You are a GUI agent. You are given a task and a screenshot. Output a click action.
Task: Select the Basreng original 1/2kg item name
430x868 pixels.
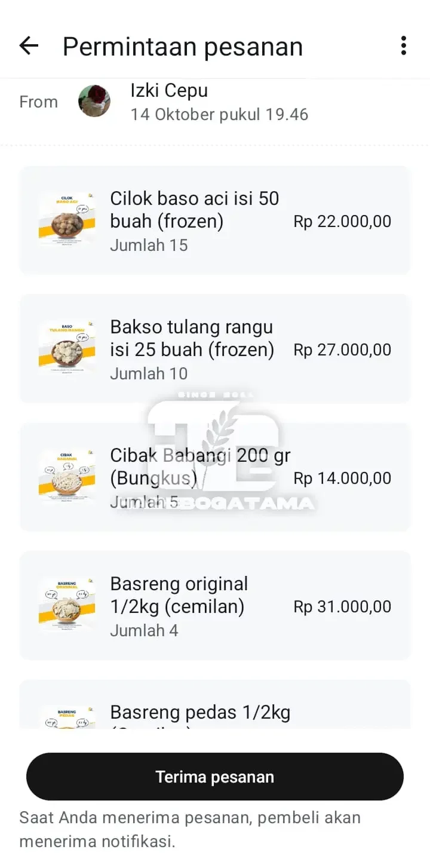point(179,595)
